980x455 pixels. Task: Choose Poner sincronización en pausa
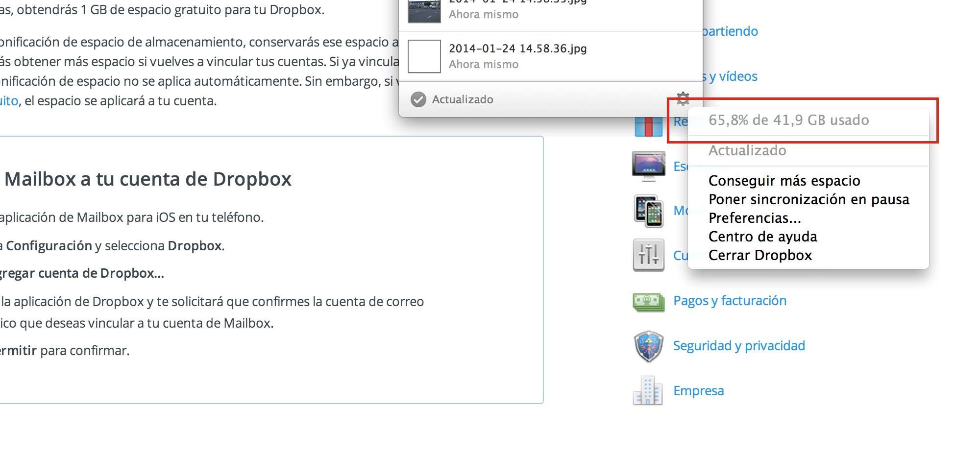[808, 199]
